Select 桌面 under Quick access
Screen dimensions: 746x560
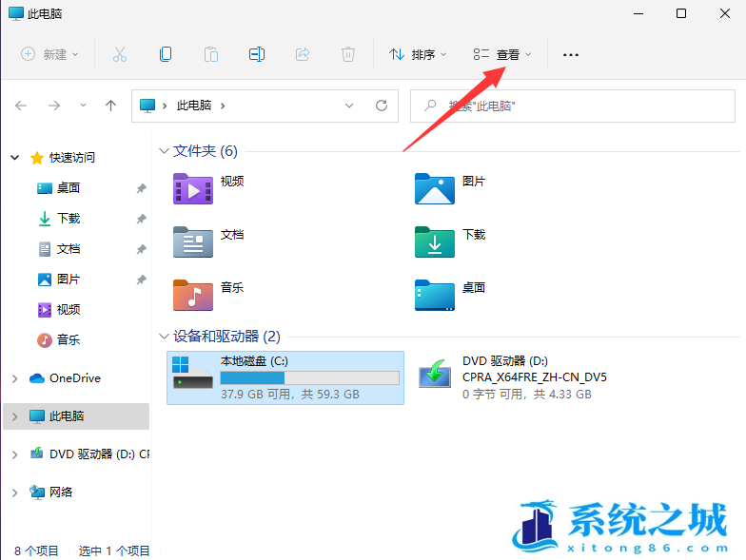pos(69,188)
